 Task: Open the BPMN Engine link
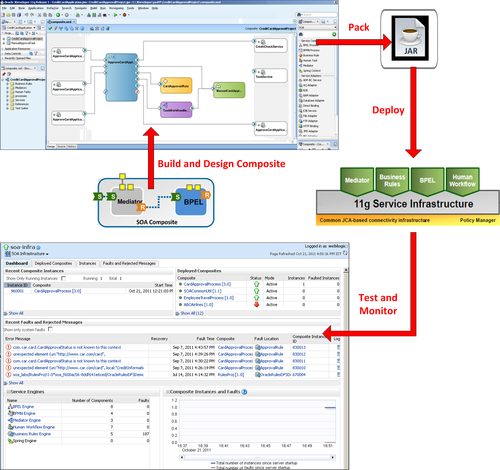point(24,413)
